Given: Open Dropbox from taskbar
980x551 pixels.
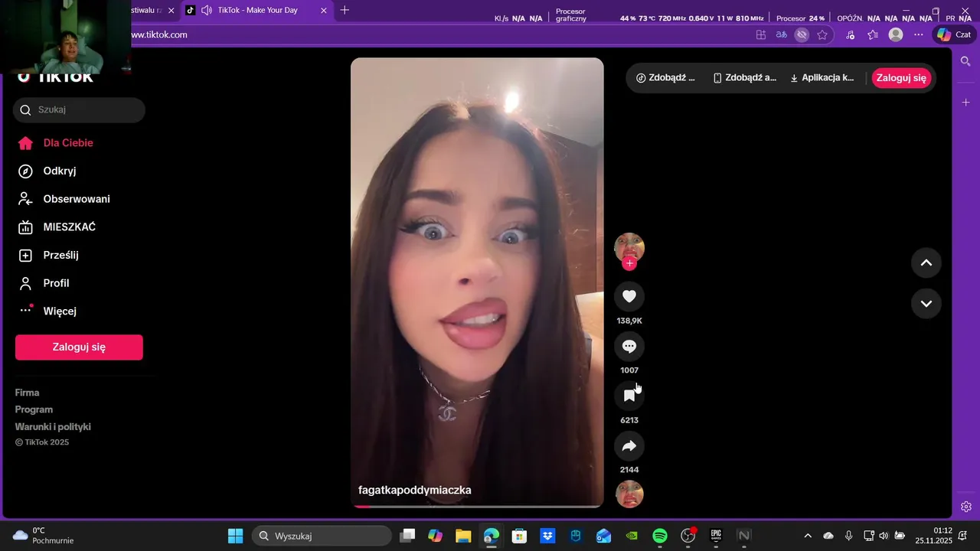Looking at the screenshot, I should coord(547,536).
